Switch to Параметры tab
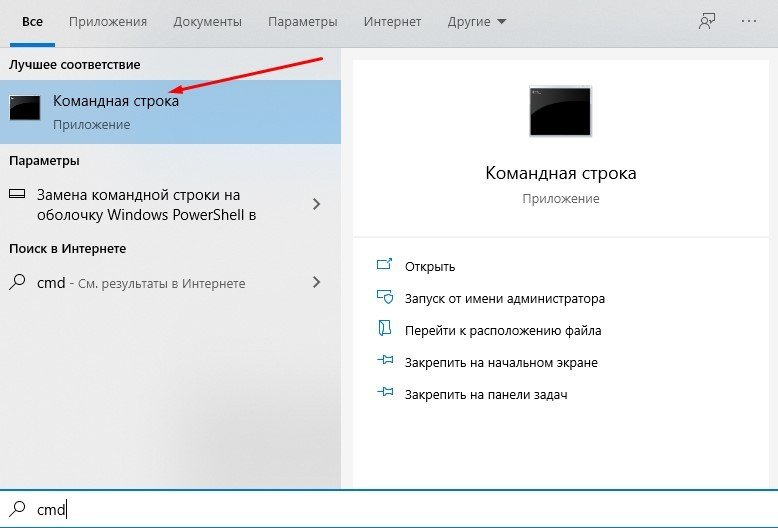Screen dimensions: 778x528 point(303,22)
